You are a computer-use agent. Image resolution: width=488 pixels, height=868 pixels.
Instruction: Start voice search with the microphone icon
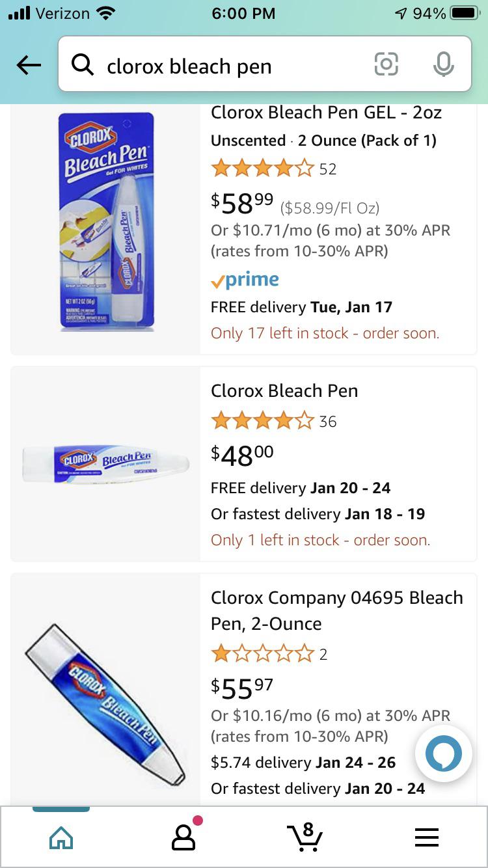(x=444, y=65)
